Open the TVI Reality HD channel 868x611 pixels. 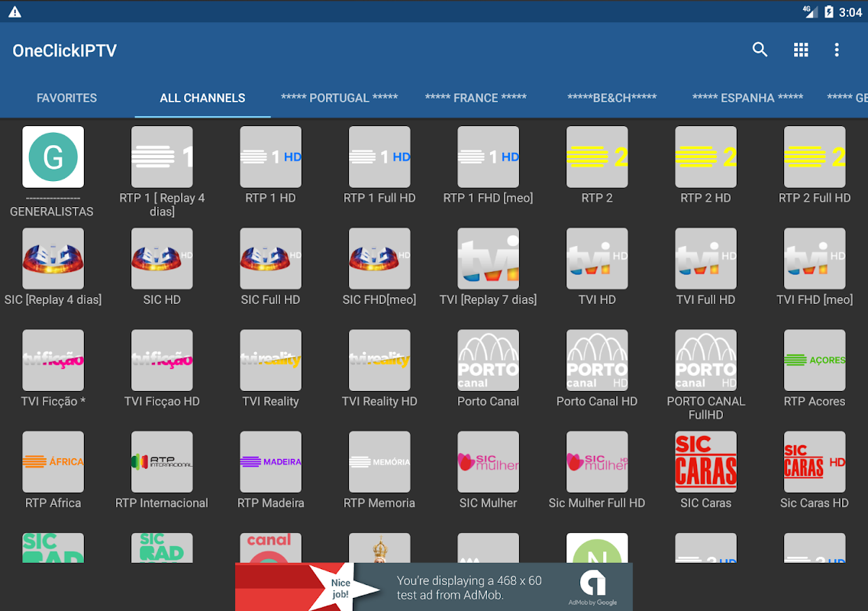pyautogui.click(x=379, y=360)
